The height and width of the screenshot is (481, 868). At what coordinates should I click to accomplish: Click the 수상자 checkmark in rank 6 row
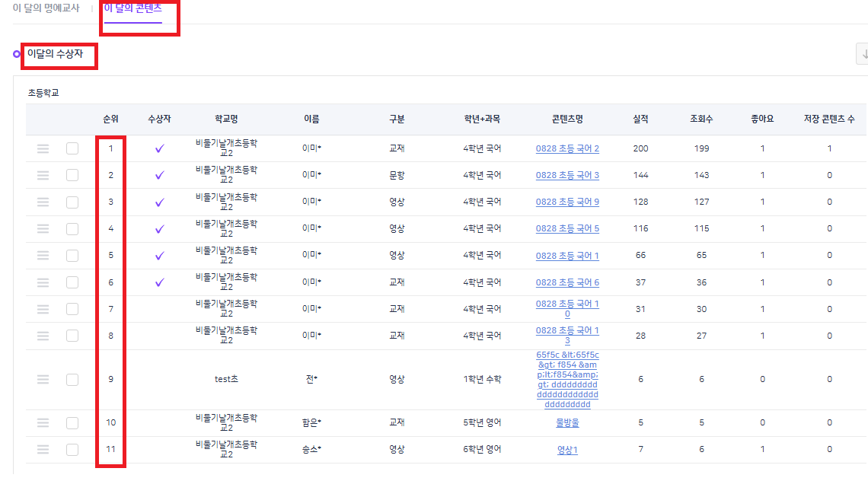[x=159, y=282]
